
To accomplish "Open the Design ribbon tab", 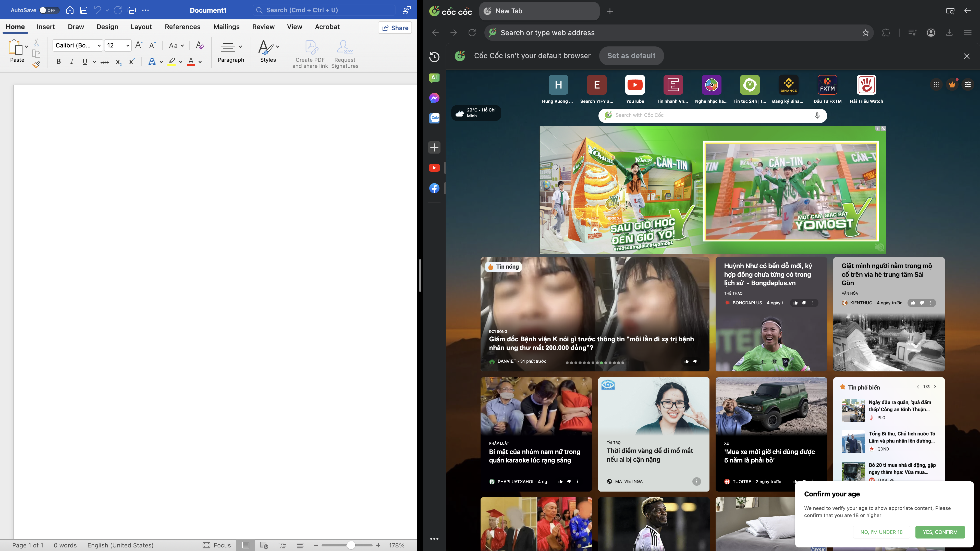I will [x=107, y=27].
